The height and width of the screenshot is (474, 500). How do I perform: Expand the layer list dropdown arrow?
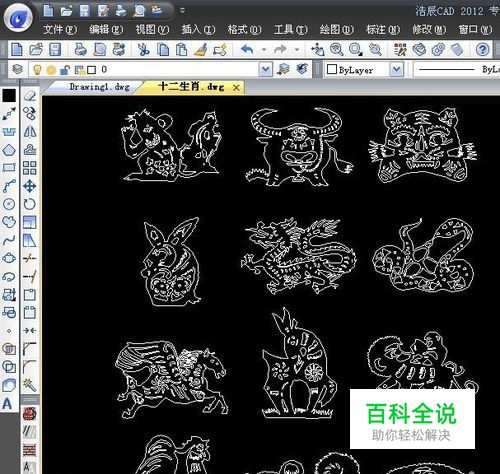[266, 70]
